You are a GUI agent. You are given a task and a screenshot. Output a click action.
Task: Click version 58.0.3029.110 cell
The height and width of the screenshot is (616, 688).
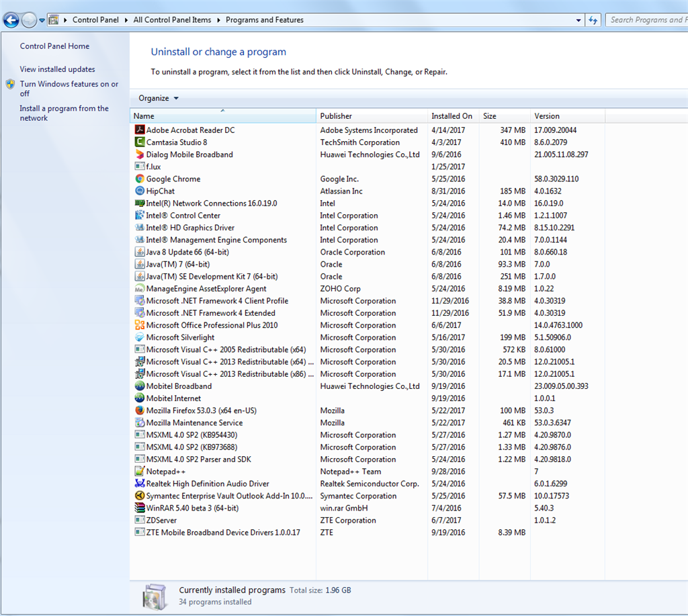click(556, 179)
